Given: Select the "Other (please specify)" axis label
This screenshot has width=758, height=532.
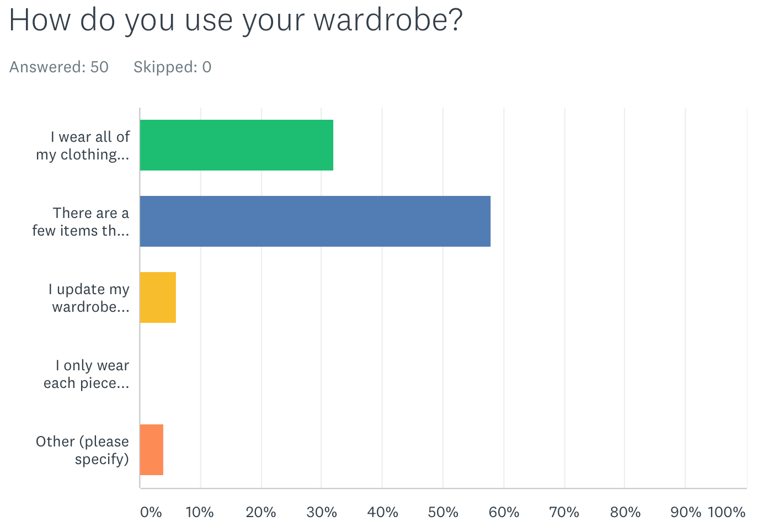Looking at the screenshot, I should pos(83,450).
